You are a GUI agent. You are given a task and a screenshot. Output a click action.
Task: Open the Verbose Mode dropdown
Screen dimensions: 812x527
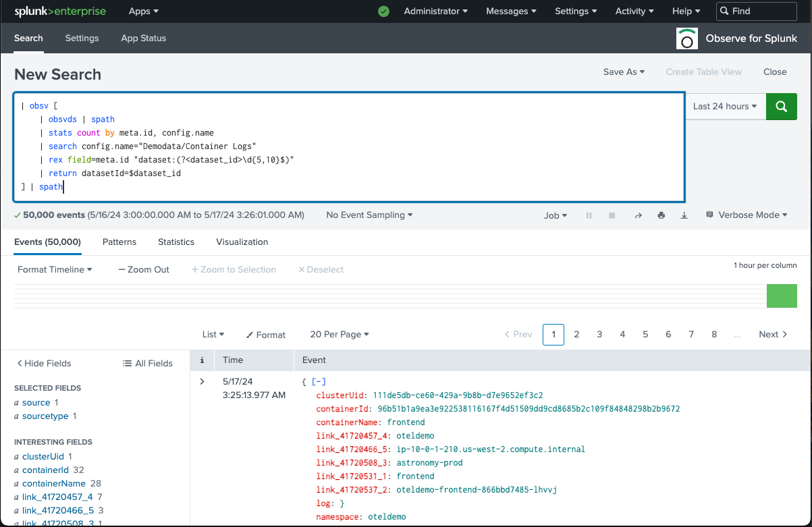pos(747,215)
